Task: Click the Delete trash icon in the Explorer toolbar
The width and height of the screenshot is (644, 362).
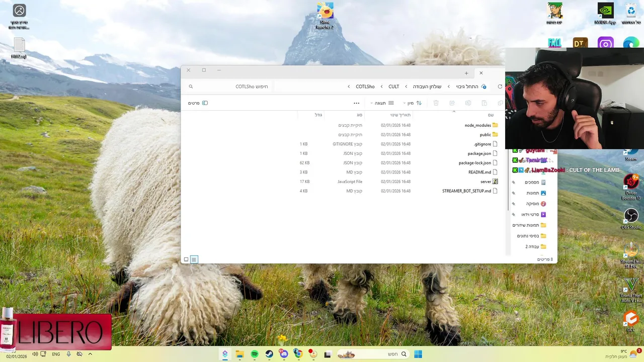Action: click(x=436, y=103)
